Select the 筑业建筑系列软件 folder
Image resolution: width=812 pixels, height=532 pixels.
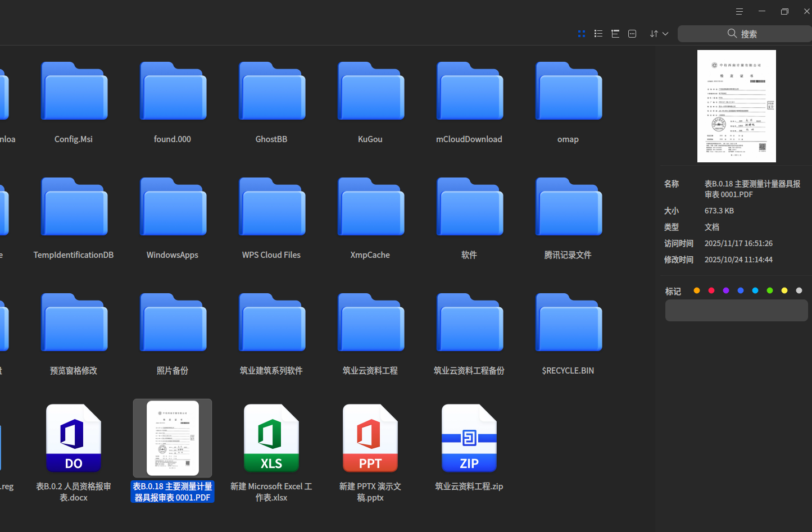point(271,322)
